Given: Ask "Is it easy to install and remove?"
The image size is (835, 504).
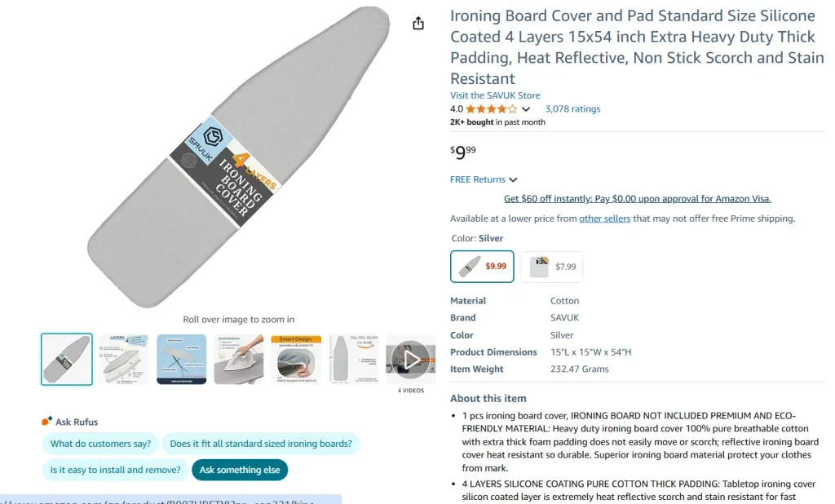Looking at the screenshot, I should (115, 470).
